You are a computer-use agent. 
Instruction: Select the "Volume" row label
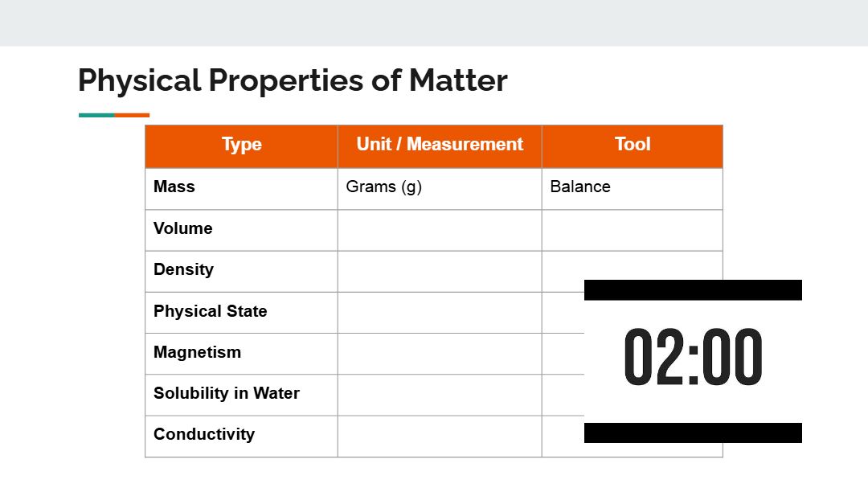pyautogui.click(x=183, y=228)
